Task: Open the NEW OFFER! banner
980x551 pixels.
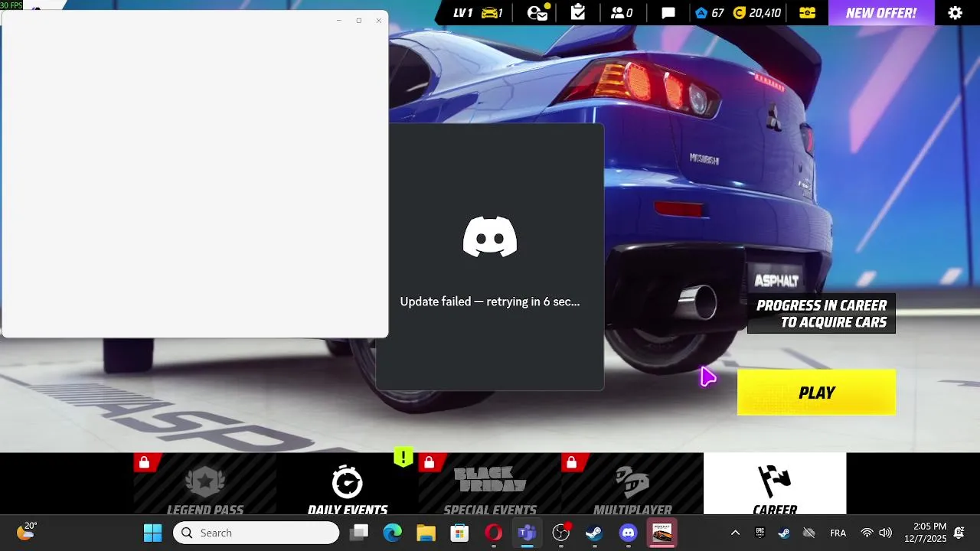Action: tap(881, 13)
